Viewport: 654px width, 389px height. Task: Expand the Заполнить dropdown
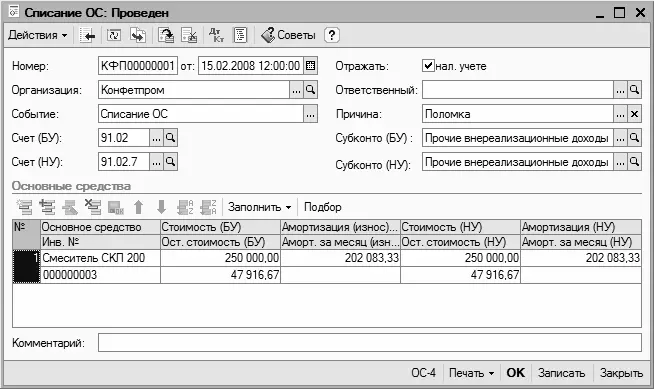pos(259,207)
